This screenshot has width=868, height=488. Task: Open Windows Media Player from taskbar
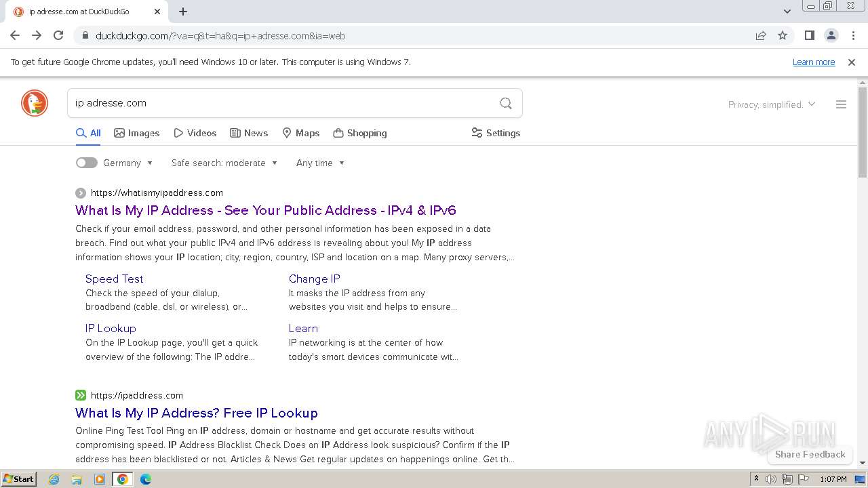(100, 479)
